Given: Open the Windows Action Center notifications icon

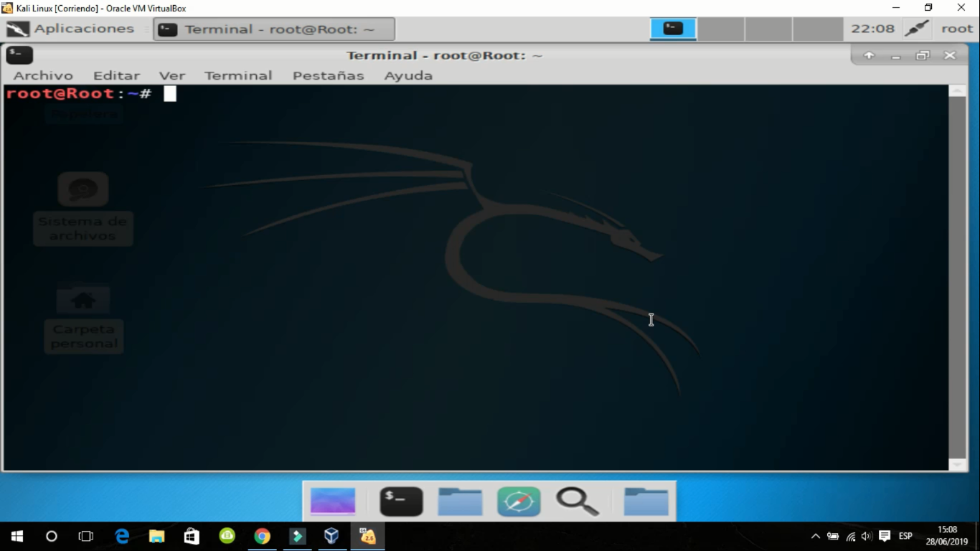Looking at the screenshot, I should (x=885, y=536).
